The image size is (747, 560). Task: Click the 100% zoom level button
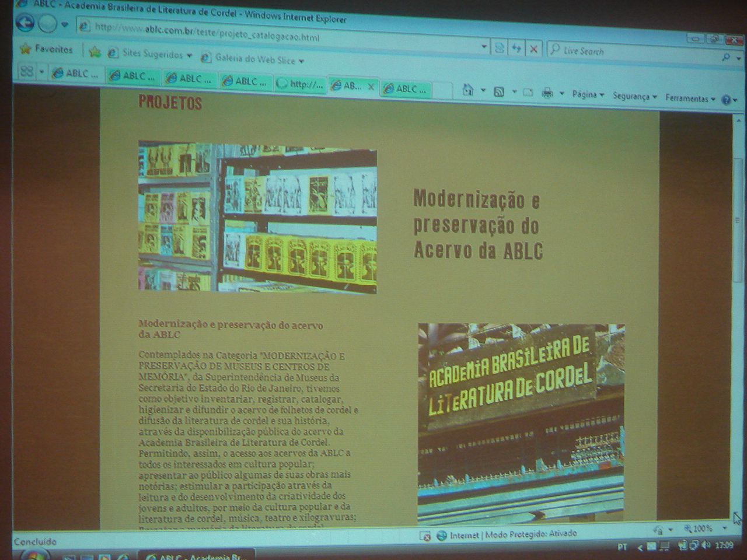698,528
